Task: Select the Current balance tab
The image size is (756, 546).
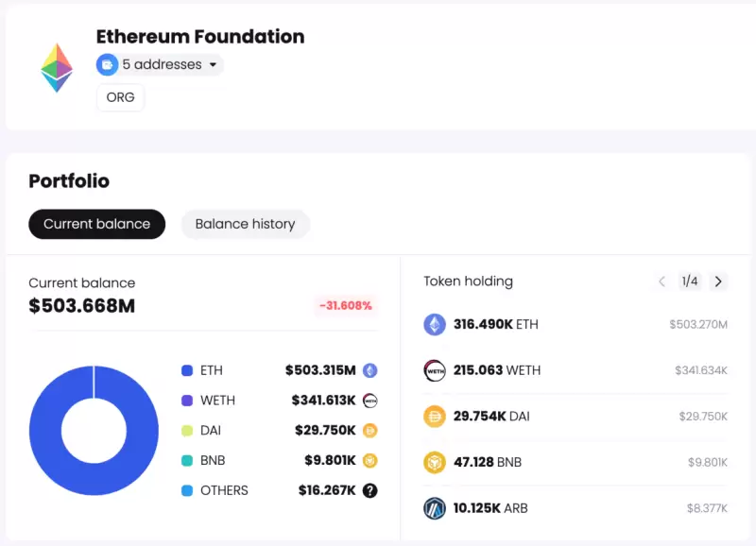Action: pyautogui.click(x=96, y=224)
